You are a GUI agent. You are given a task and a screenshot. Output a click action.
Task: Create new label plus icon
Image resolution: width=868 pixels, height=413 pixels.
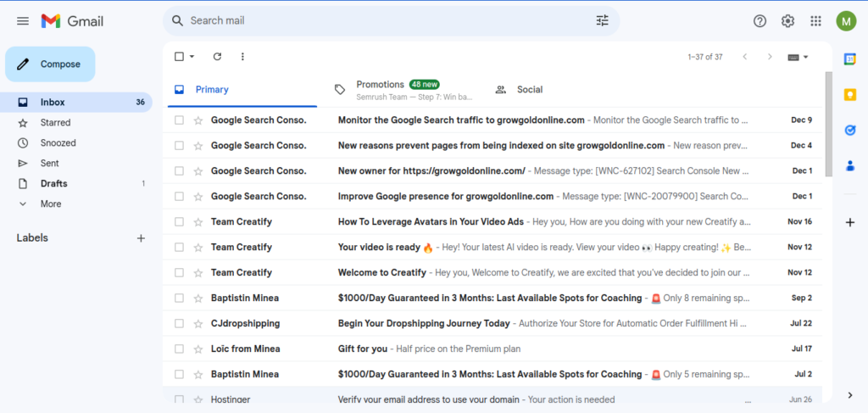142,238
